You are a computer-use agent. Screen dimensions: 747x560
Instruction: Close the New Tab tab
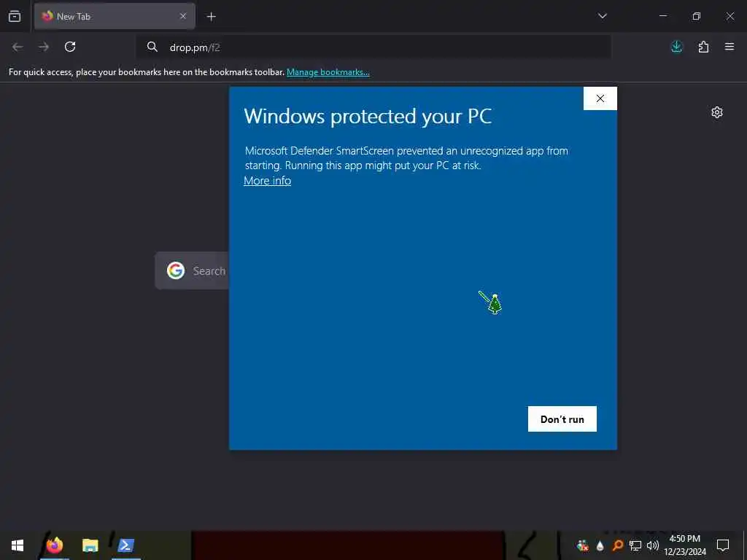tap(183, 16)
